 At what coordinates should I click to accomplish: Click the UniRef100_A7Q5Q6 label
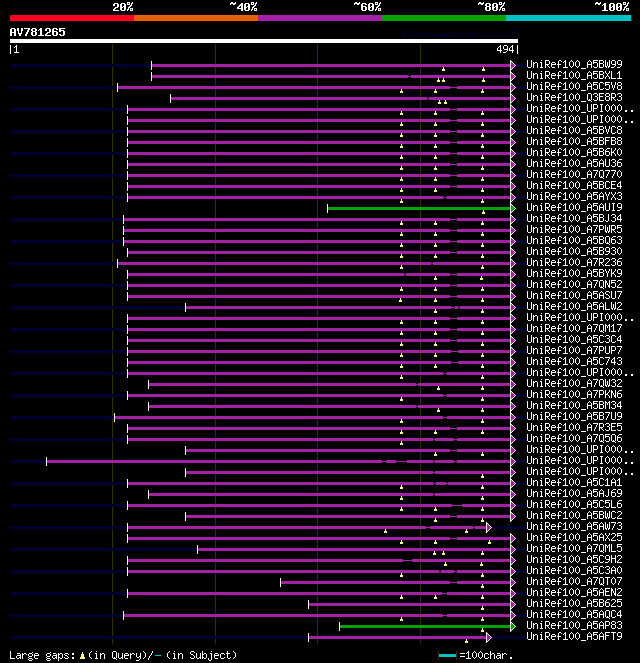(574, 438)
